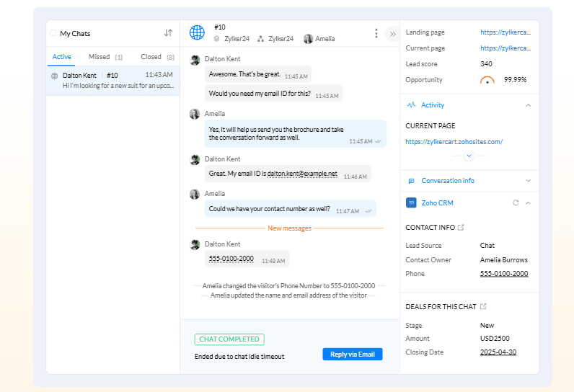Click the Lead score value 340
Viewport: 574px width, 392px height.
coord(486,64)
